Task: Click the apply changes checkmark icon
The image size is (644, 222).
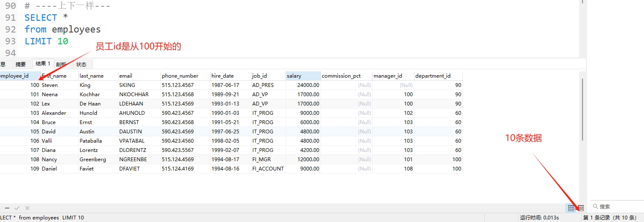Action: point(17,208)
